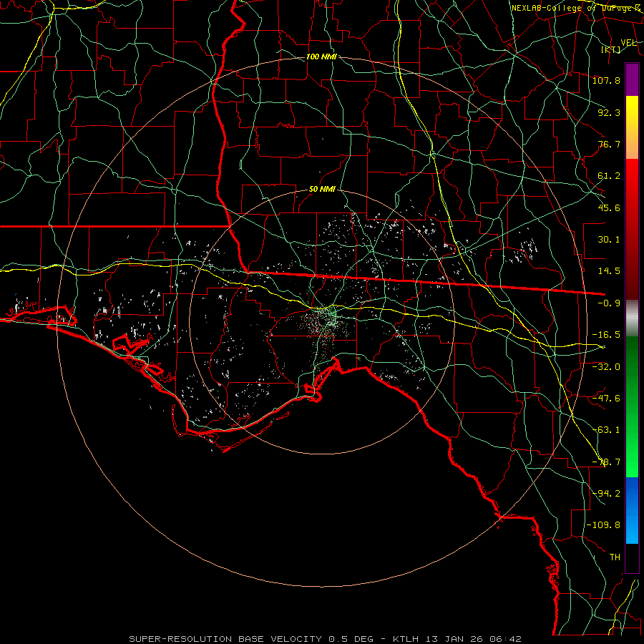
Task: Pick the blue segment of velocity color bar
Action: (x=632, y=510)
